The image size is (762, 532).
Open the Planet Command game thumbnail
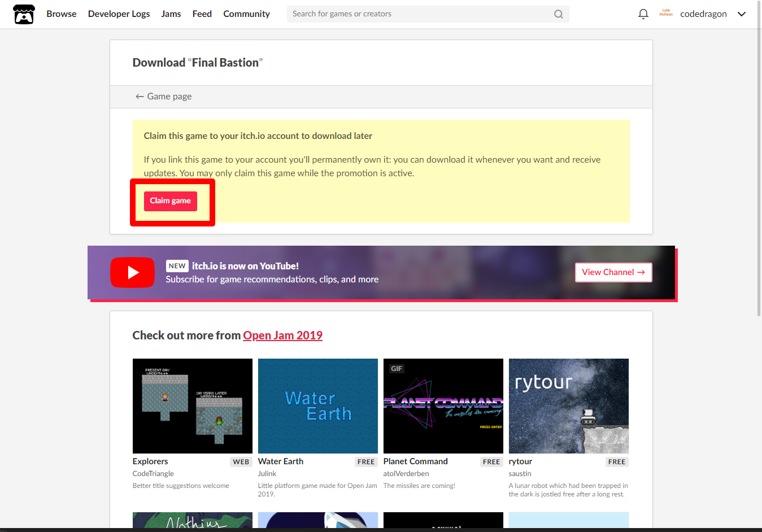[443, 406]
